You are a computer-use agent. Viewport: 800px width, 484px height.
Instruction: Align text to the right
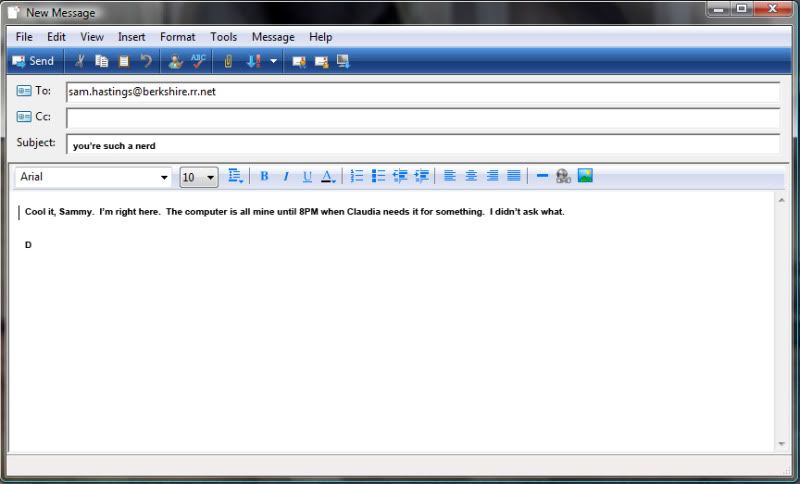492,176
